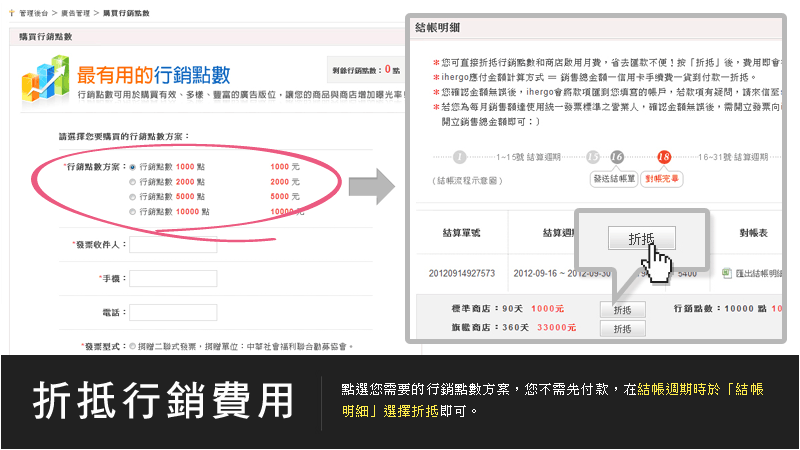Click 折抵 button for 旗艦商店 row
Image resolution: width=800 pixels, height=450 pixels.
point(622,328)
